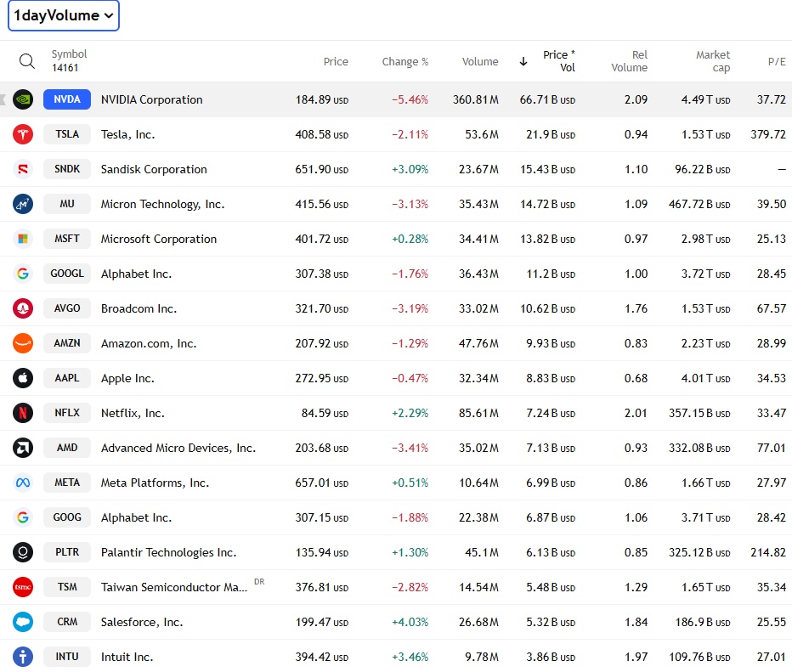The image size is (792, 672).
Task: Select the Taiwan Semiconductor row name
Action: tap(174, 588)
